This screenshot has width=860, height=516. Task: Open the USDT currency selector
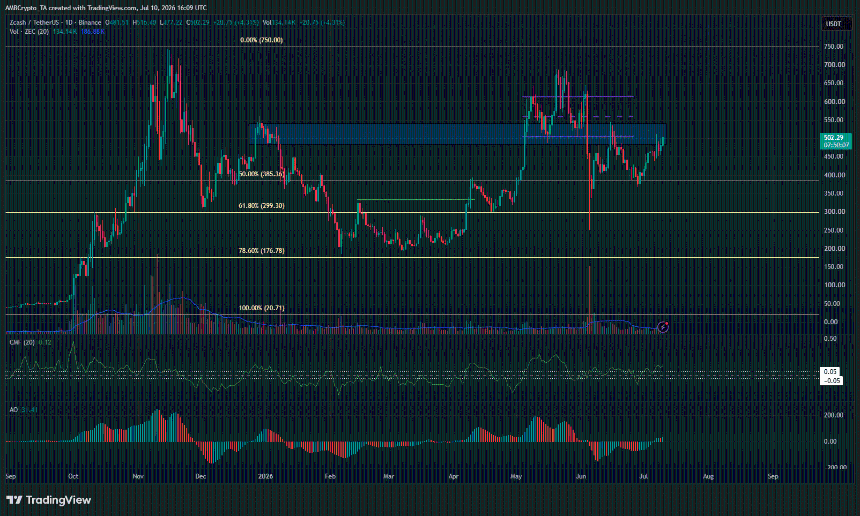[834, 24]
